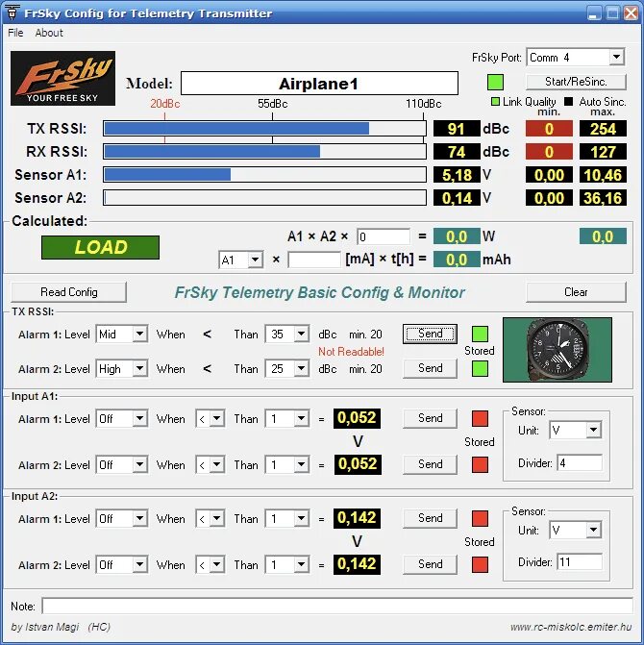This screenshot has height=645, width=644.
Task: Open the File menu
Action: [x=15, y=33]
